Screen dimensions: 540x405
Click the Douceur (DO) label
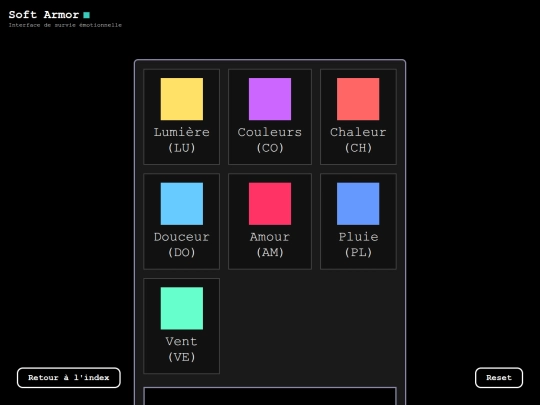click(181, 245)
